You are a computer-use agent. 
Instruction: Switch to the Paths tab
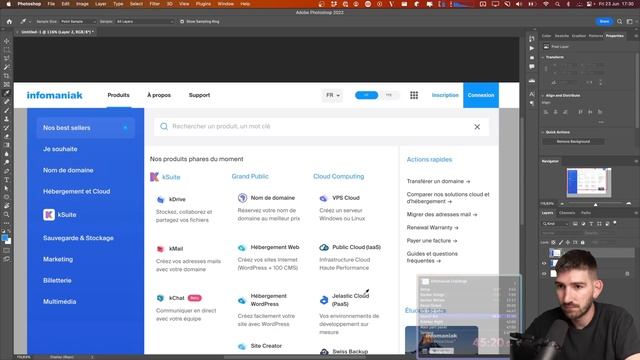pyautogui.click(x=586, y=213)
